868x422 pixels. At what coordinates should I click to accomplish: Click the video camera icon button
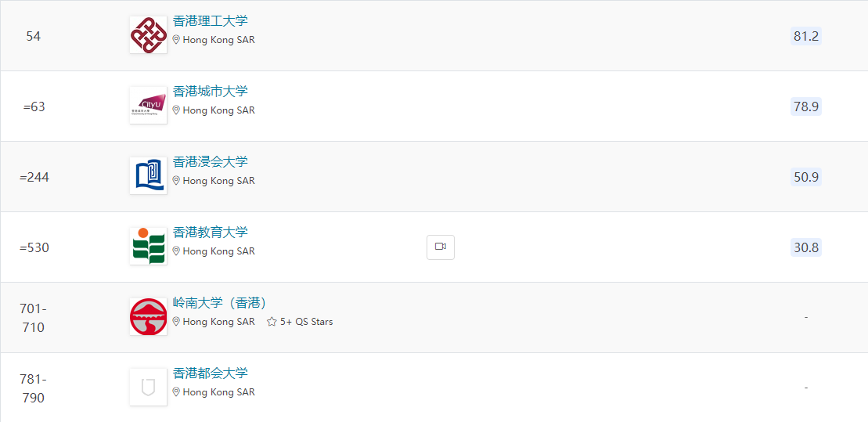pos(441,247)
